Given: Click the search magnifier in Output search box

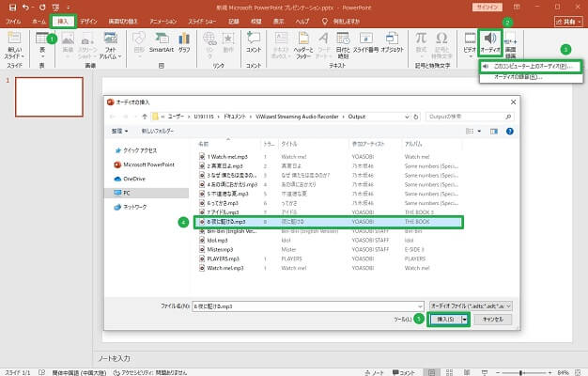Looking at the screenshot, I should (508, 117).
